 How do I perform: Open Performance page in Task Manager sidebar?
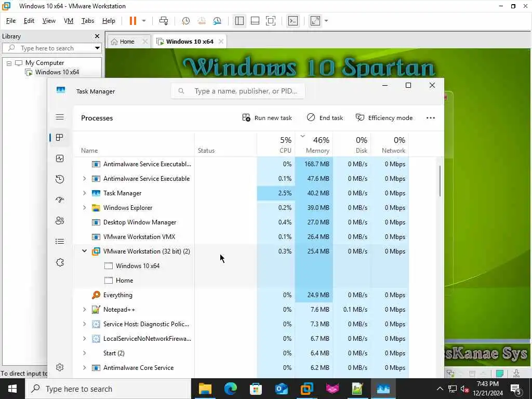coord(60,158)
